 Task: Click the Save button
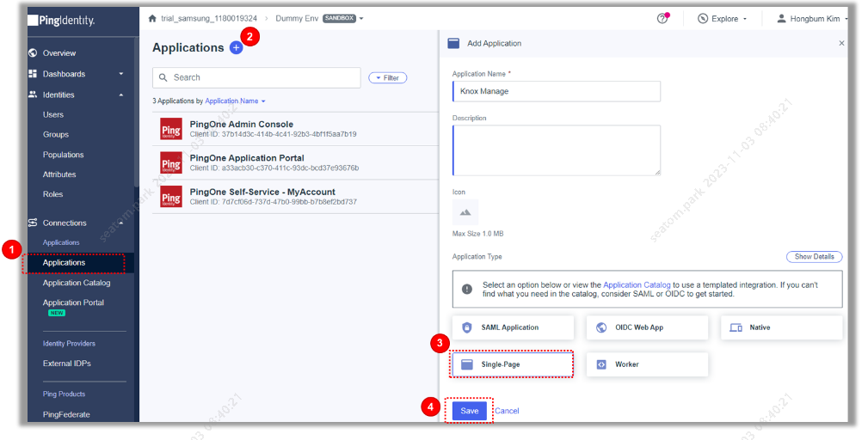pyautogui.click(x=470, y=411)
